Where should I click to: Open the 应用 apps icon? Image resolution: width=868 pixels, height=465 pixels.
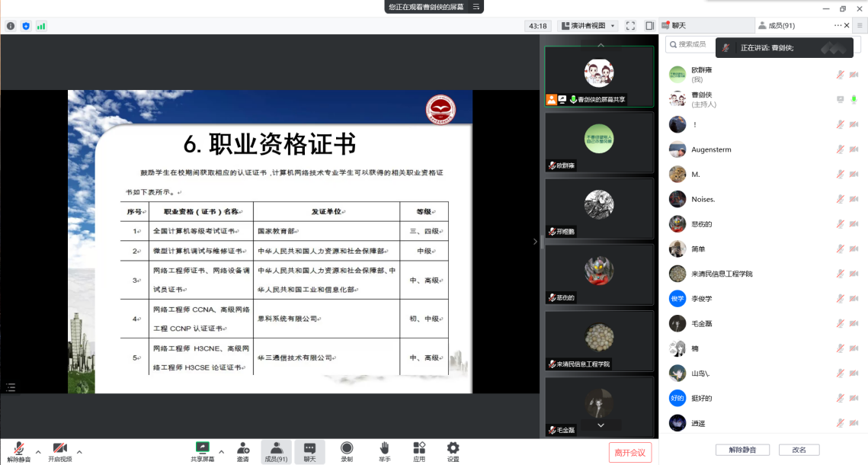click(419, 448)
